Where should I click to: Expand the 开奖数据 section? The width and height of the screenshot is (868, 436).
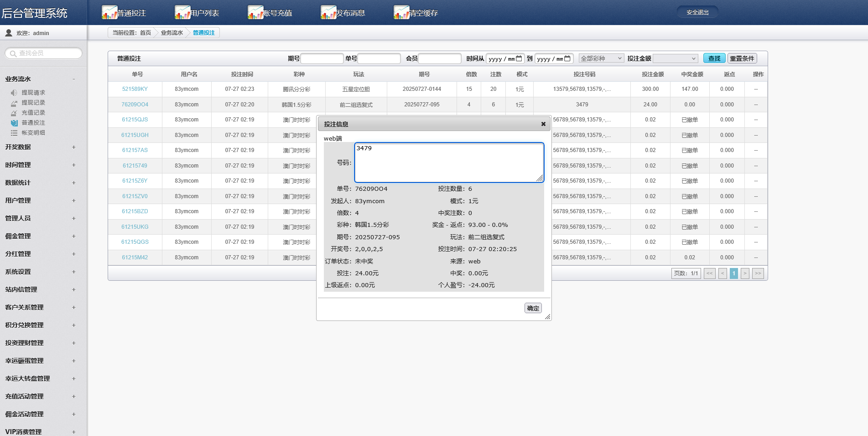coord(73,147)
